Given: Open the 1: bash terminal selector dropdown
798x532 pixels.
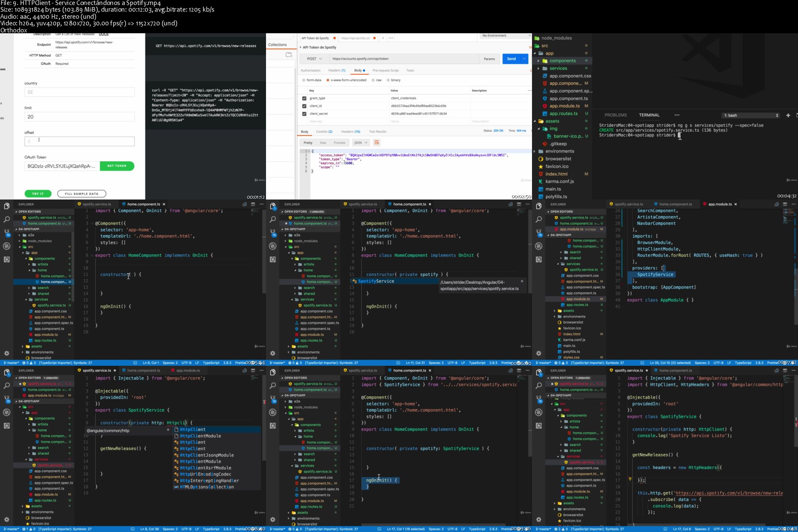Looking at the screenshot, I should point(751,115).
